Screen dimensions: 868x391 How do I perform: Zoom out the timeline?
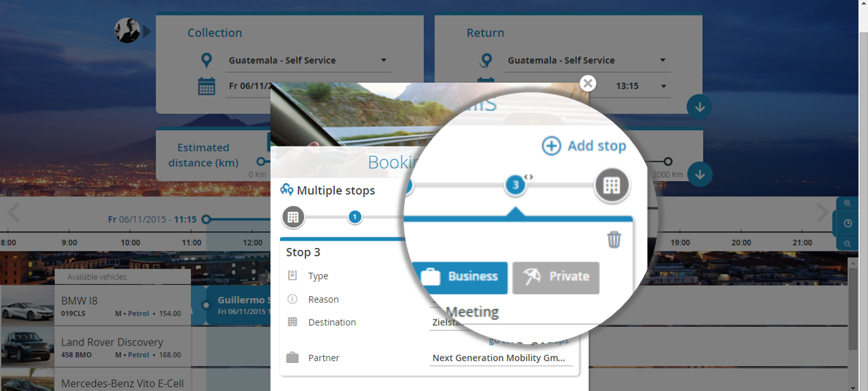(x=847, y=244)
